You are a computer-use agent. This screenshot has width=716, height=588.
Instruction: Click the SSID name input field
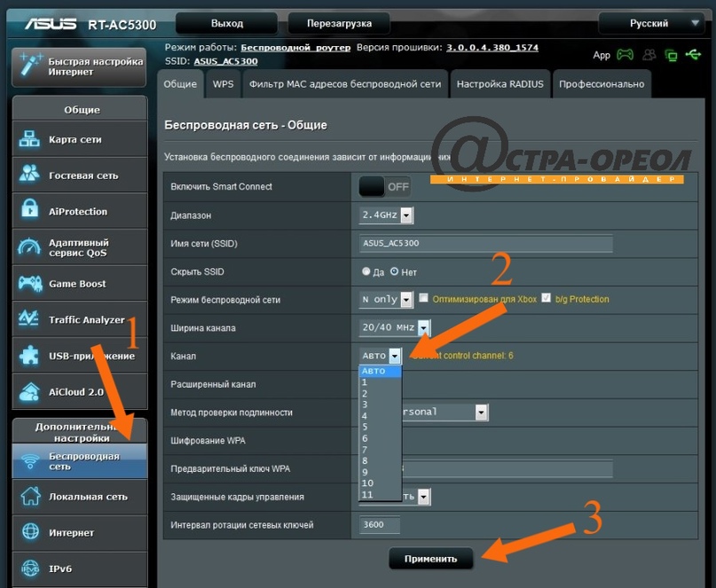(x=486, y=243)
